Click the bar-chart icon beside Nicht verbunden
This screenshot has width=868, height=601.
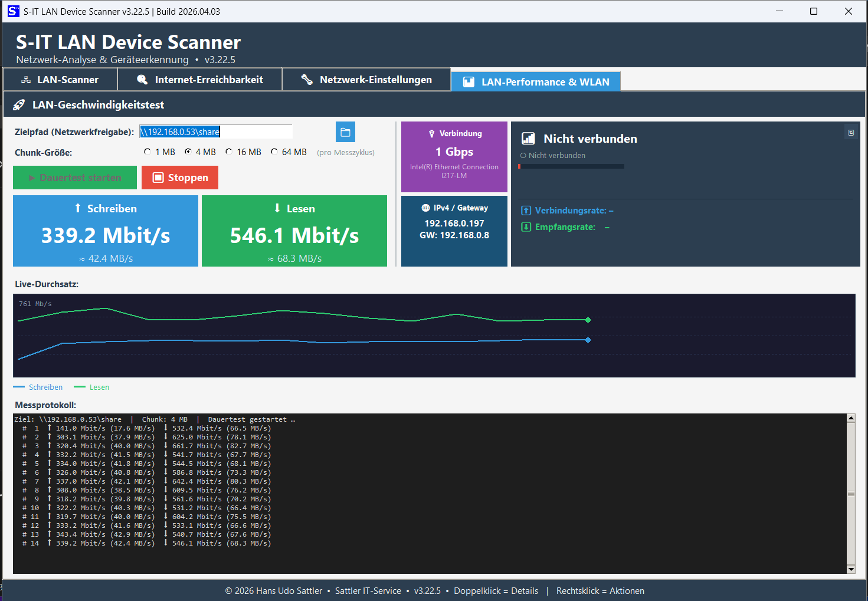tap(528, 138)
